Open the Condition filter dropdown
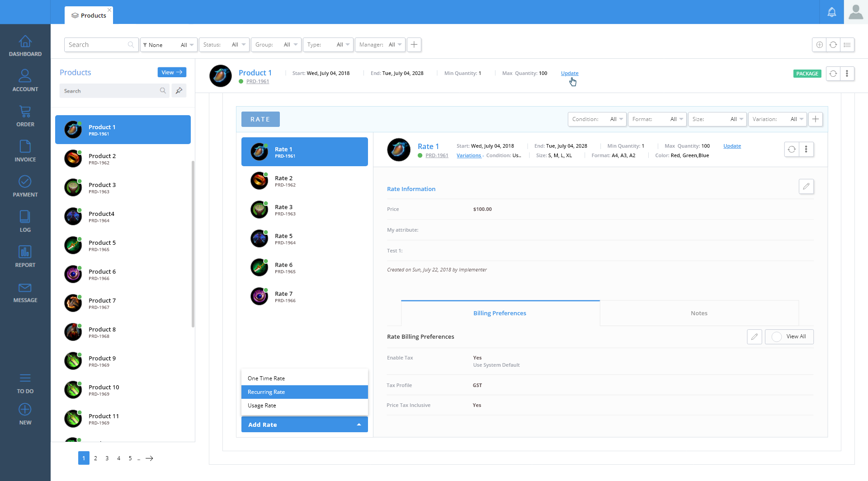This screenshot has height=481, width=868. point(597,119)
